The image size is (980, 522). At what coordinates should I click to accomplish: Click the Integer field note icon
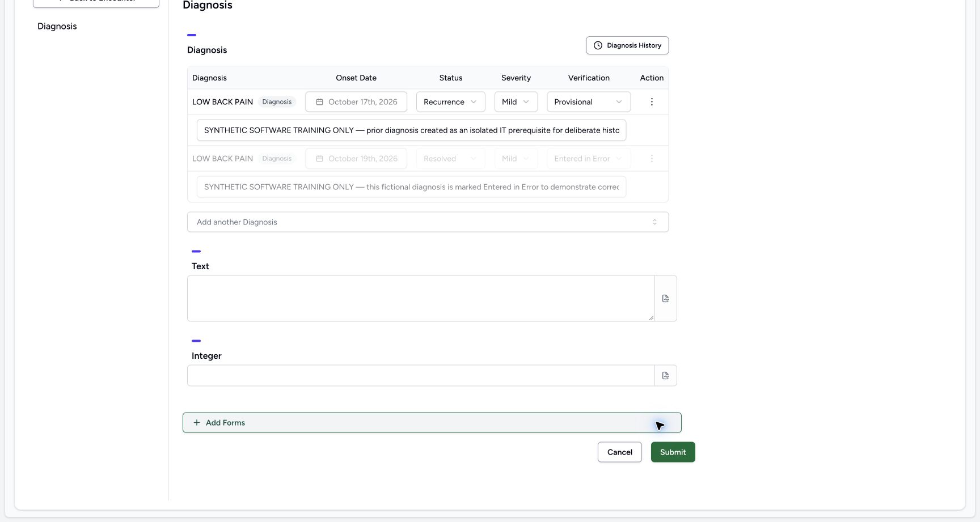(x=666, y=376)
